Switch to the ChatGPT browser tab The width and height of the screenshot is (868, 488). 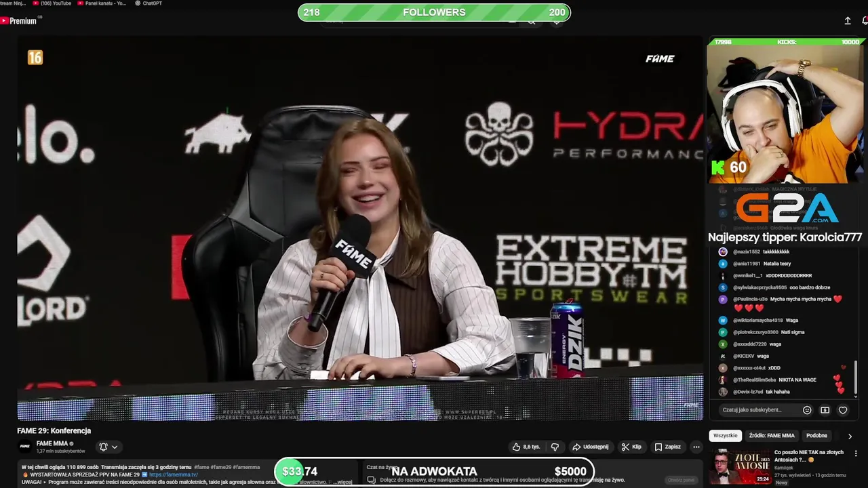(x=148, y=3)
